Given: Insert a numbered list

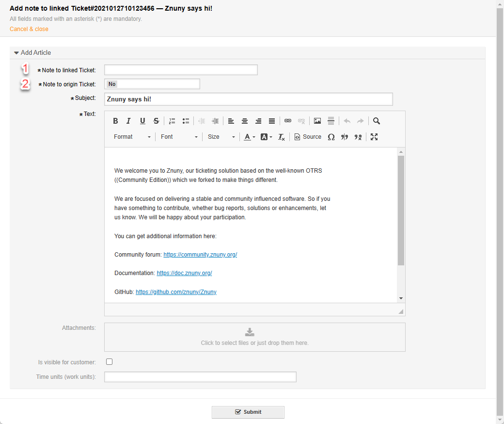Looking at the screenshot, I should point(172,121).
